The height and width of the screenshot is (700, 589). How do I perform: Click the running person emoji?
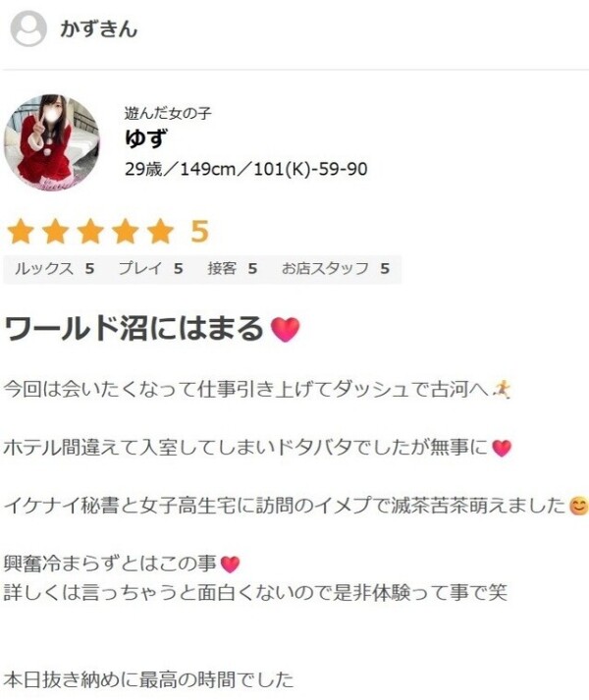[502, 390]
